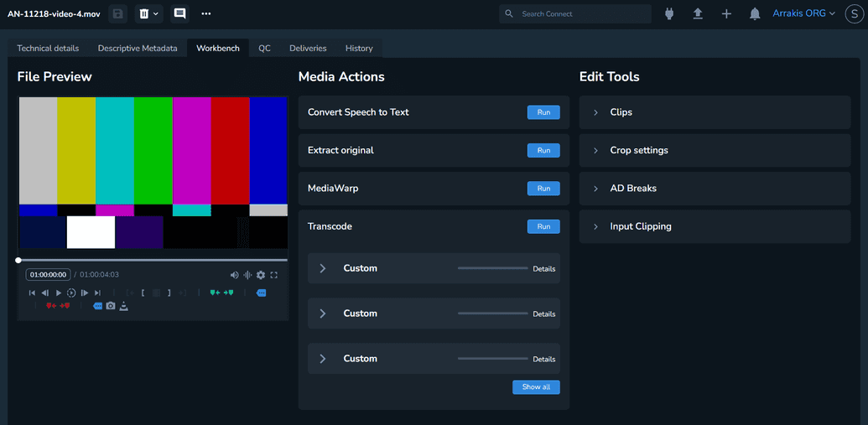Image resolution: width=868 pixels, height=425 pixels.
Task: Switch to the Descriptive Metadata tab
Action: (x=138, y=48)
